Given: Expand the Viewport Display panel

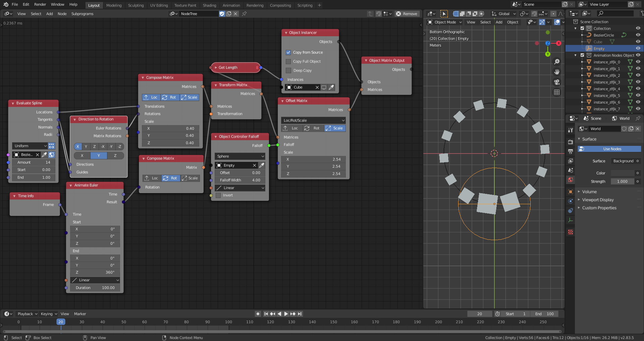Looking at the screenshot, I should (x=598, y=200).
